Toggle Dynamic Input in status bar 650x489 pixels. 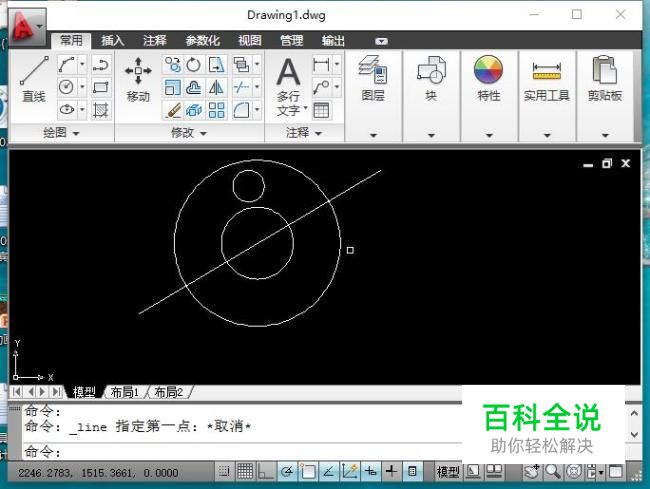[x=371, y=472]
